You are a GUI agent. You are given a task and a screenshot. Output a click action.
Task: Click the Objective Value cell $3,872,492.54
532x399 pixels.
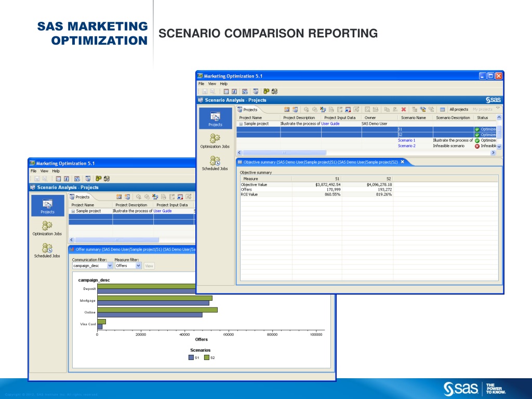(x=328, y=185)
